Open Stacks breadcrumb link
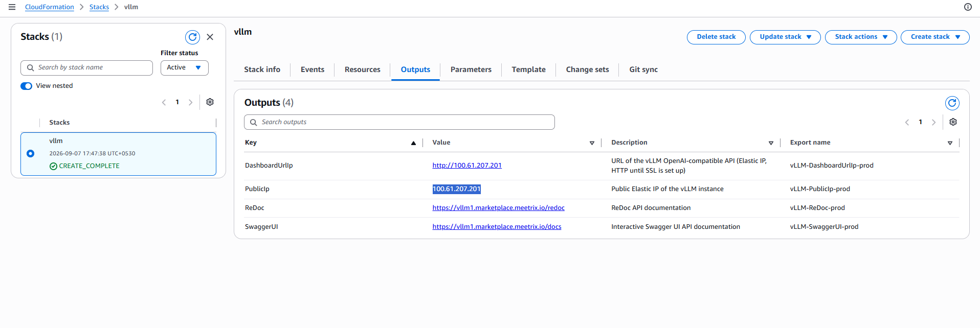Viewport: 980px width, 328px height. click(99, 7)
